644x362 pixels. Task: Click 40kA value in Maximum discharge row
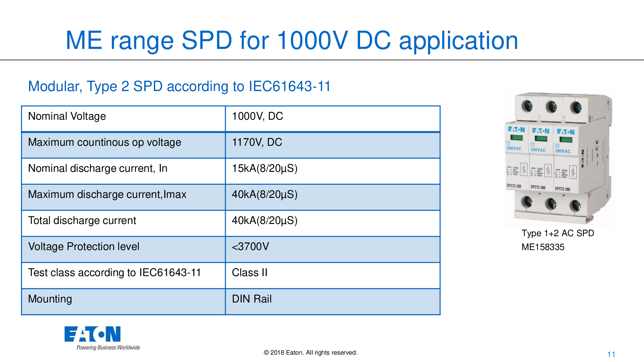[x=333, y=197]
